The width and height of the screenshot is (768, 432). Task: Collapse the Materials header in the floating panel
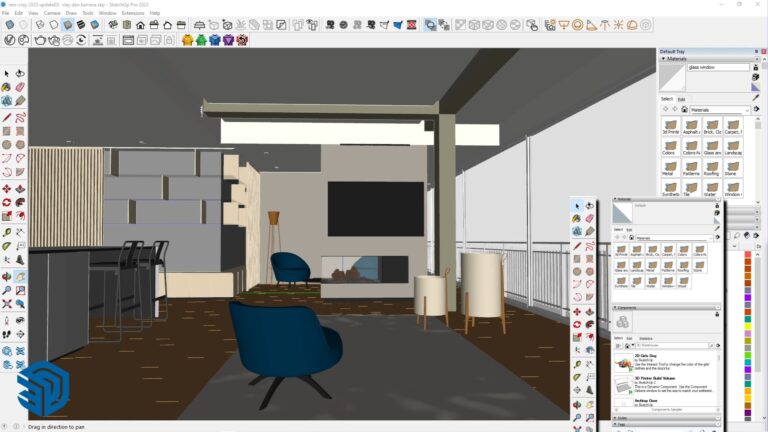click(x=666, y=199)
